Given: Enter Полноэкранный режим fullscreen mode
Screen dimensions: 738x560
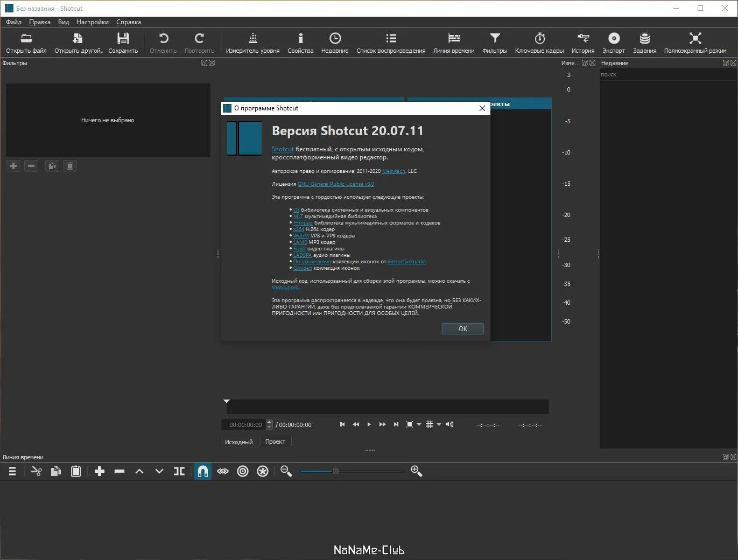Looking at the screenshot, I should (695, 43).
